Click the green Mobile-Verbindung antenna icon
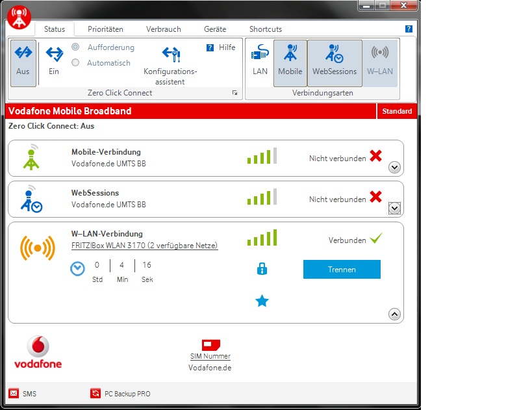The height and width of the screenshot is (410, 532). point(31,157)
